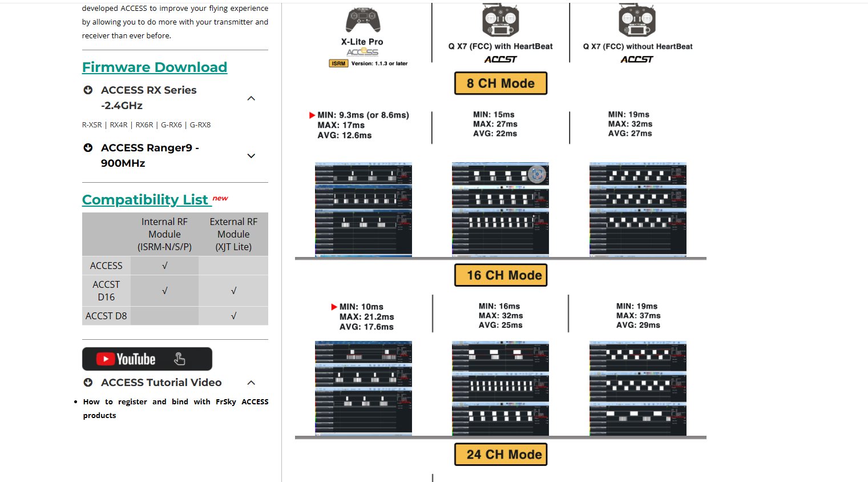Open the YouTube banner button
The image size is (868, 482).
[147, 359]
